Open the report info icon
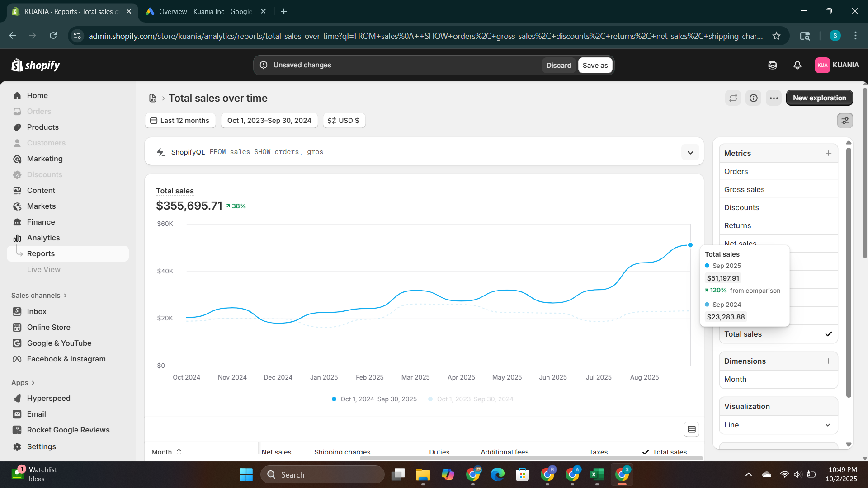The image size is (868, 488). pos(753,98)
